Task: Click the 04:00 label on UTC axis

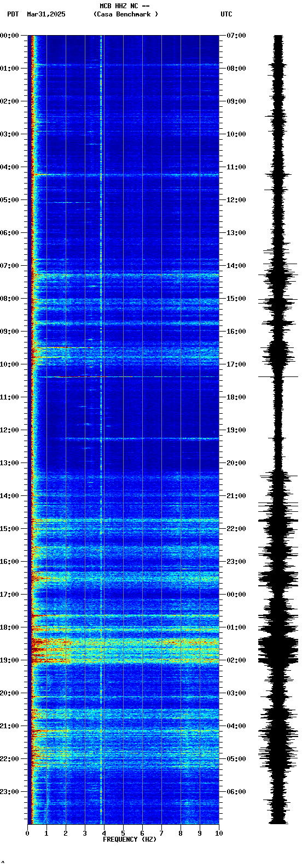Action: point(236,726)
